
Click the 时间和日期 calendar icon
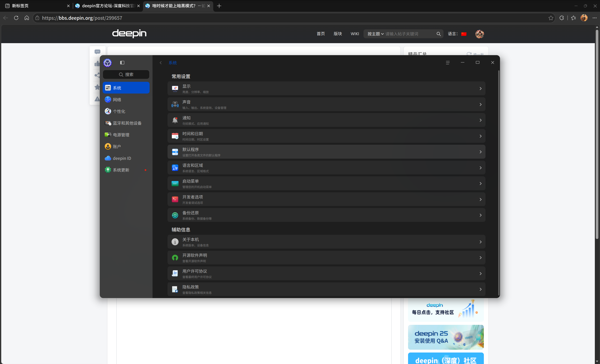(175, 136)
